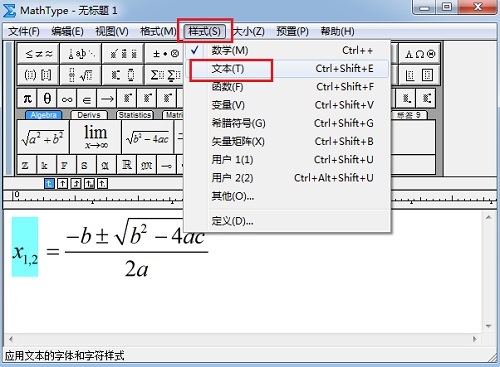Screen dimensions: 500x367
Task: Insert the lim x→∞ expression
Action: [96, 137]
